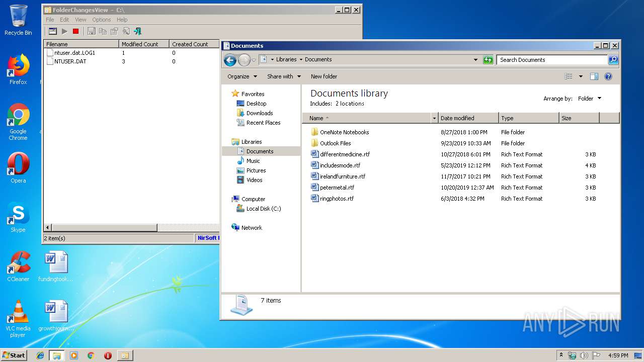Image resolution: width=644 pixels, height=362 pixels.
Task: Open the Options menu in FolderChangesView
Action: tap(101, 20)
